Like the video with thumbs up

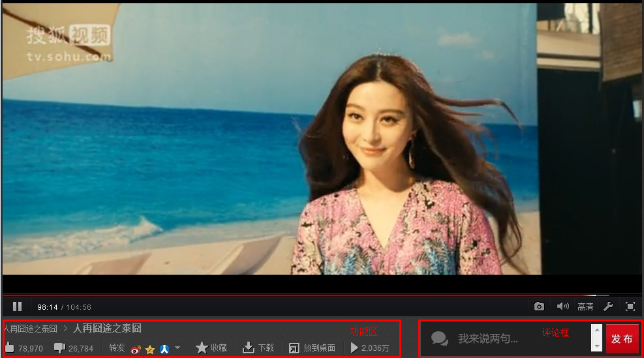click(10, 348)
